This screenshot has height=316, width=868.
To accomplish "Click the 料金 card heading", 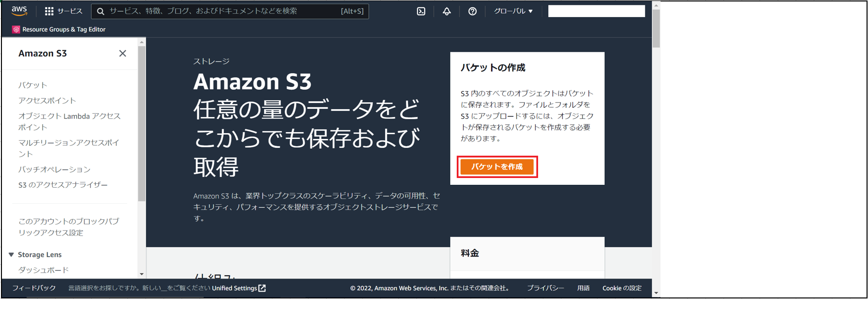I will click(x=470, y=253).
